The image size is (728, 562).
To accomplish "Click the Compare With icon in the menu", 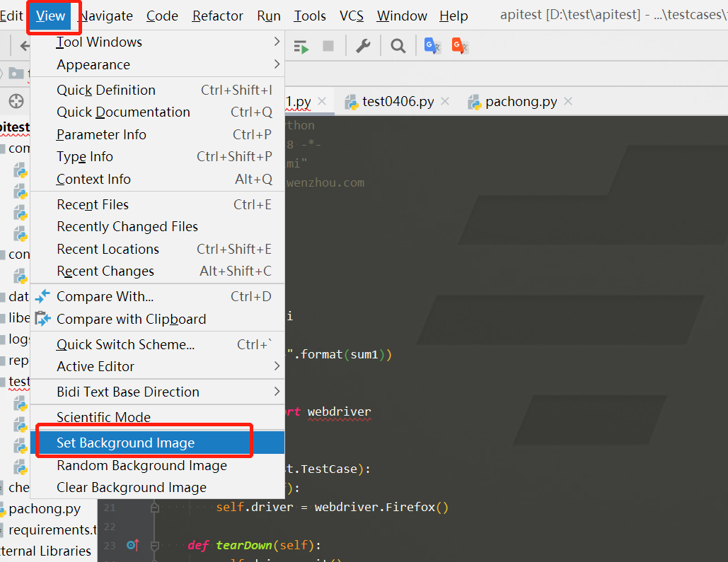I will [x=42, y=296].
